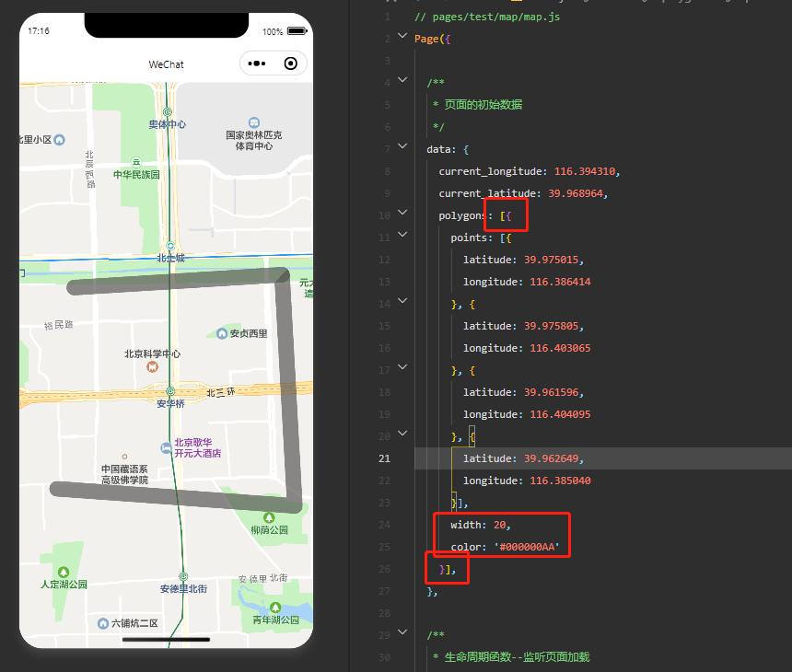Collapse the fourth point object at line 20
Image resolution: width=792 pixels, height=672 pixels.
[x=402, y=433]
